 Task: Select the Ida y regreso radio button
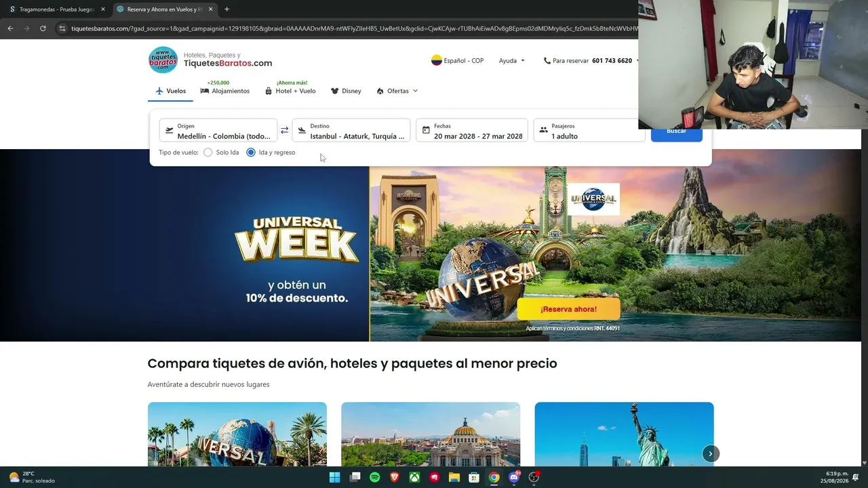tap(251, 152)
